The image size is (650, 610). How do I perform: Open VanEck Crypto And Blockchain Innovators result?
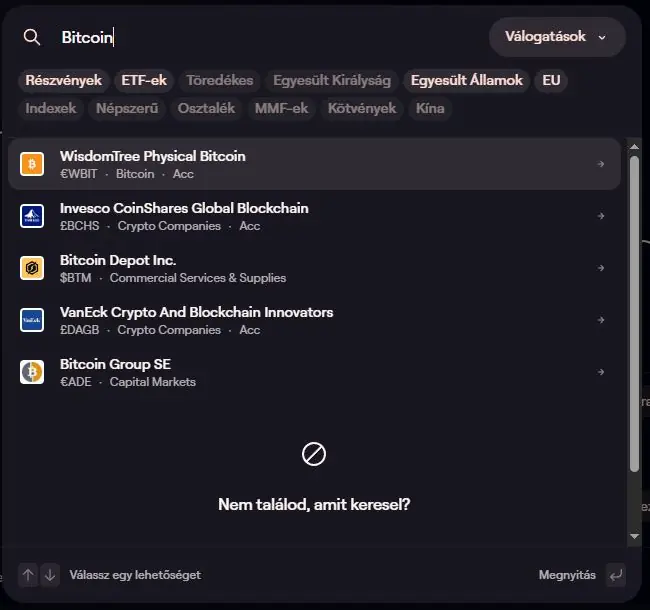coord(314,320)
